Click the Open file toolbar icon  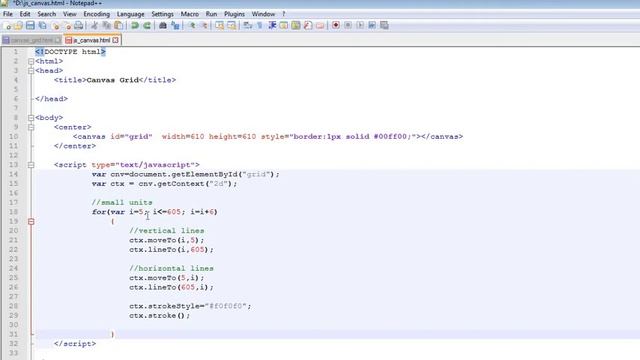click(18, 26)
